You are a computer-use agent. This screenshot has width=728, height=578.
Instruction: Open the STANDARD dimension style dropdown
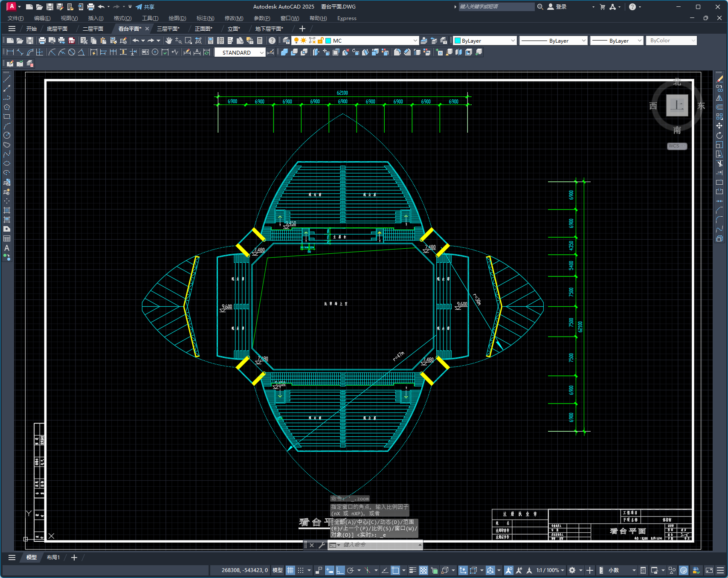261,52
